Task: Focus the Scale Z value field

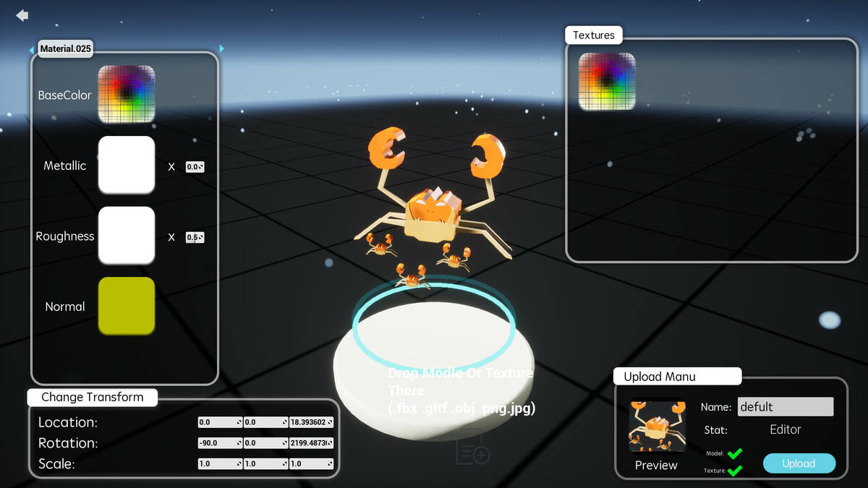Action: [x=312, y=463]
